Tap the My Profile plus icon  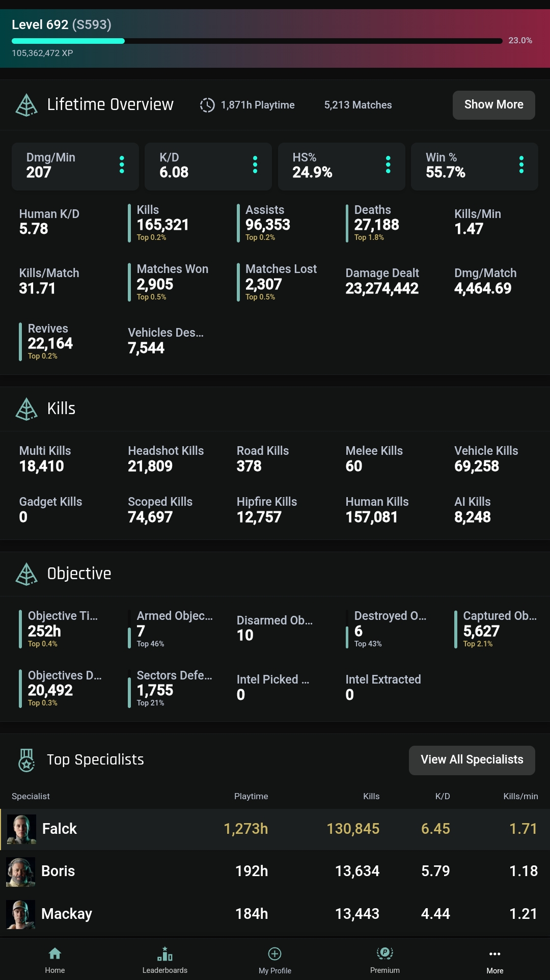274,954
